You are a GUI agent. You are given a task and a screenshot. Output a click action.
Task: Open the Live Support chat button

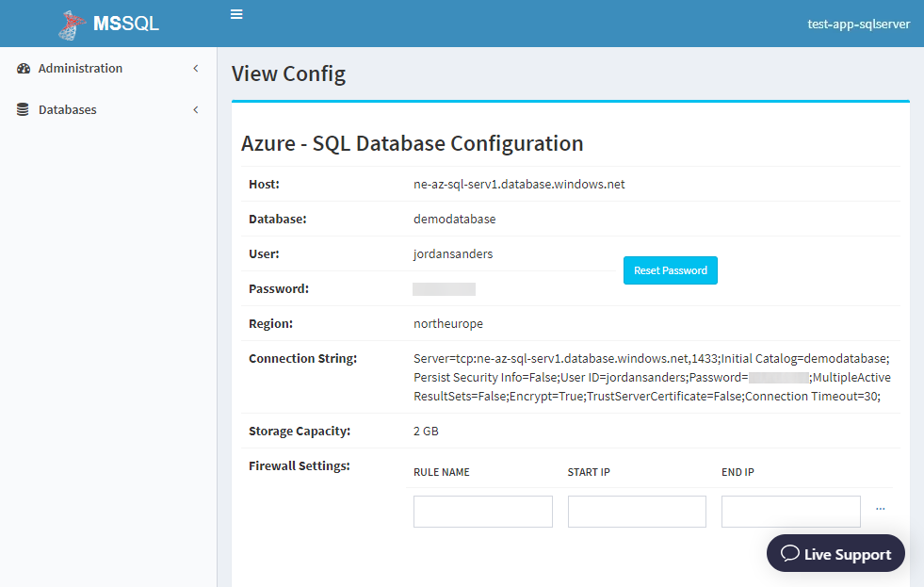pyautogui.click(x=835, y=553)
